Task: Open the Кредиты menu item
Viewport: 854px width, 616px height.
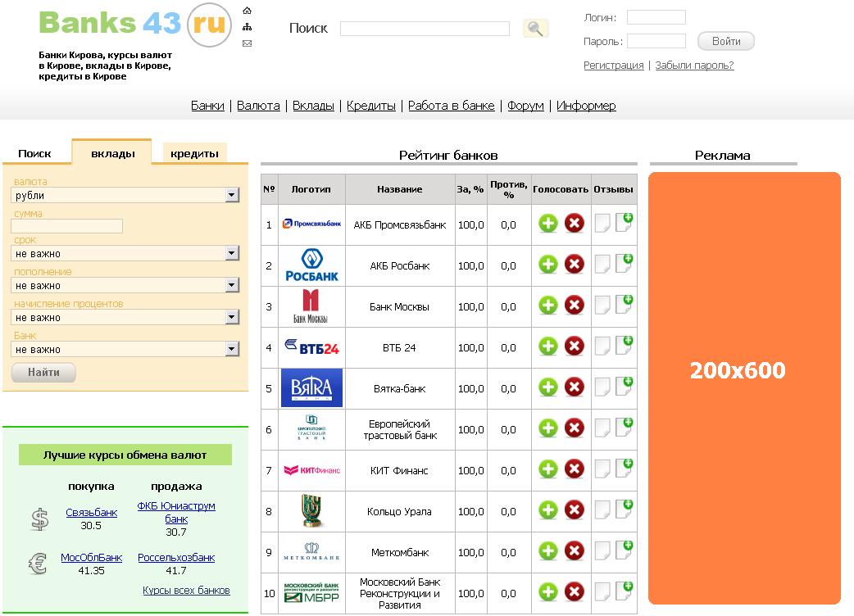Action: 371,106
